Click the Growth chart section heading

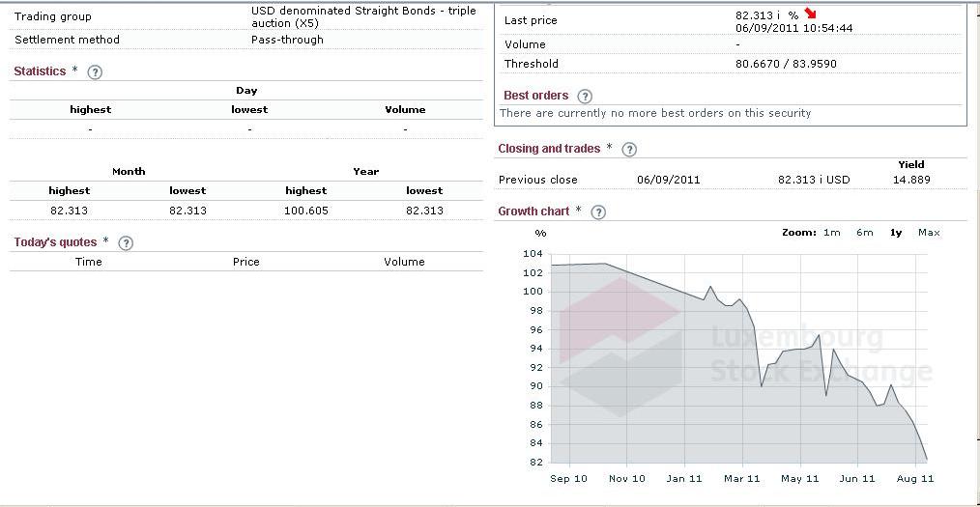[533, 211]
